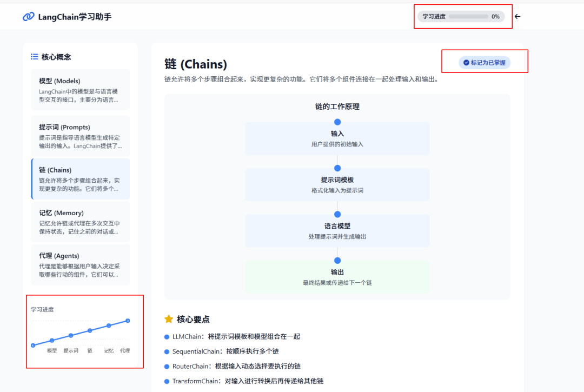Click the SequentialChain bullet point text
This screenshot has height=392, width=584.
225,351
